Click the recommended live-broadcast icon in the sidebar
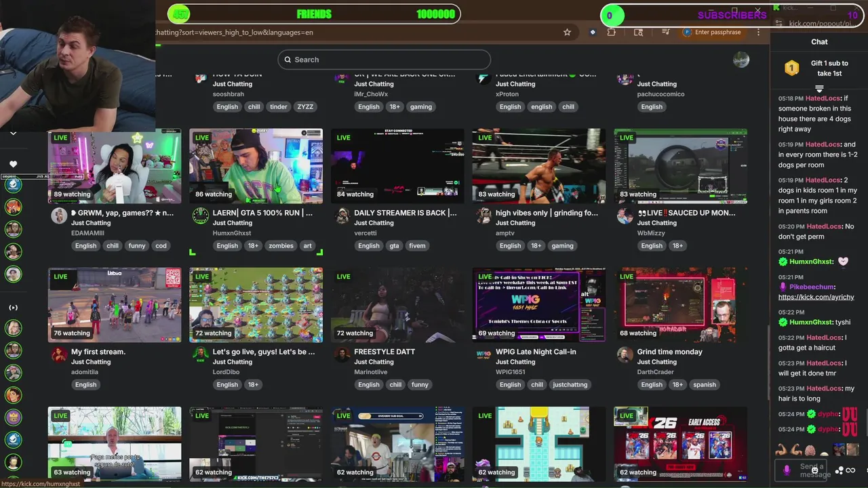The width and height of the screenshot is (868, 488). [13, 308]
